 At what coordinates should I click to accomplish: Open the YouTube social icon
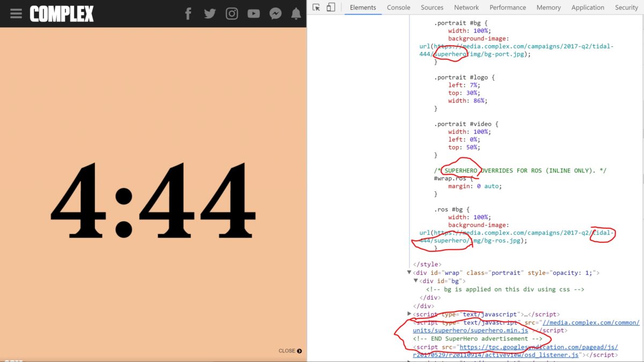[x=253, y=14]
